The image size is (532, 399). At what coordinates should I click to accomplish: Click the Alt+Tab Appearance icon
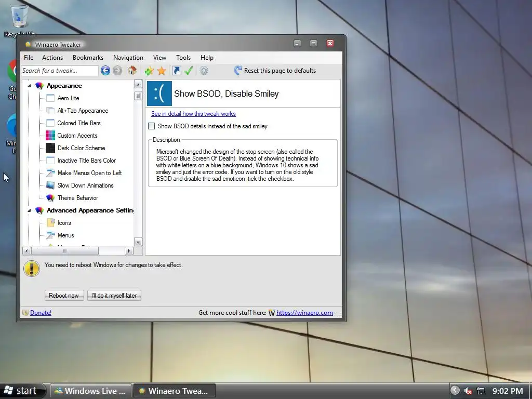pos(50,111)
